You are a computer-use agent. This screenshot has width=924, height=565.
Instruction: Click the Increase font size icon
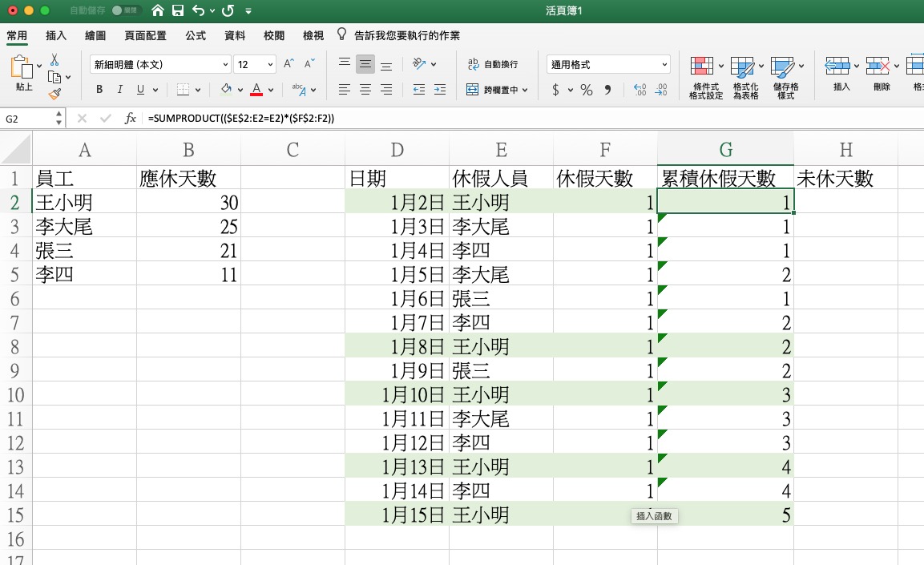288,64
